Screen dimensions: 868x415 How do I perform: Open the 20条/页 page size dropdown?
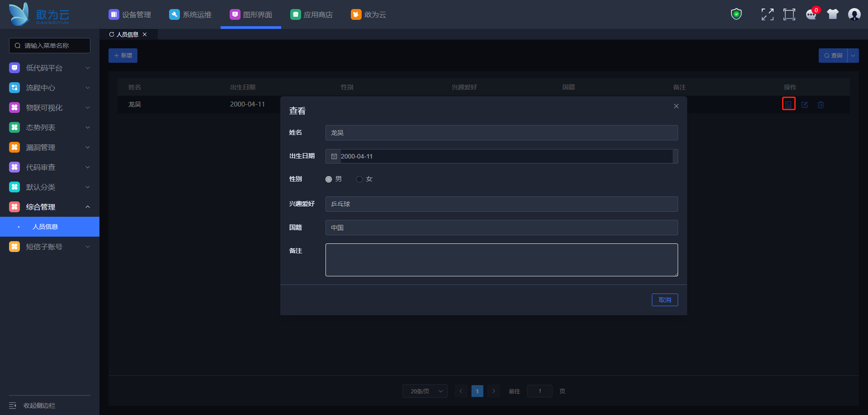425,391
